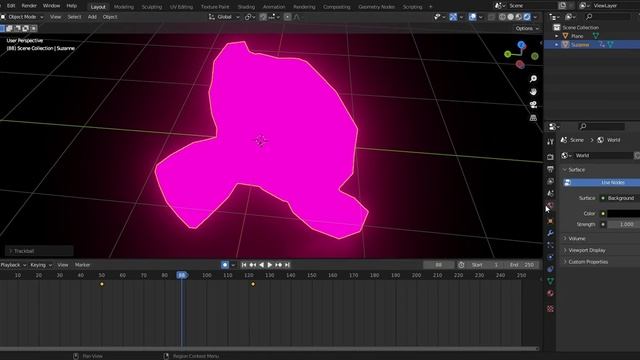The width and height of the screenshot is (640, 360).
Task: Open the View Layer properties tab
Action: pos(550,181)
